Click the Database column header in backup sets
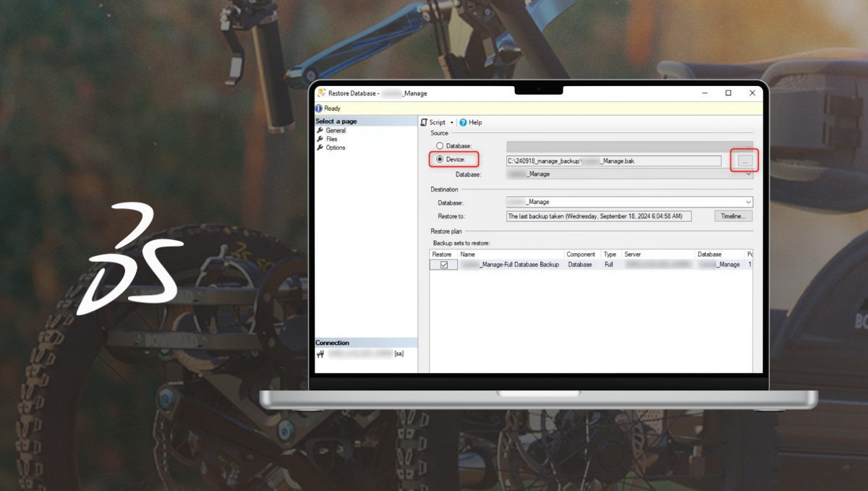This screenshot has height=491, width=868. 719,255
